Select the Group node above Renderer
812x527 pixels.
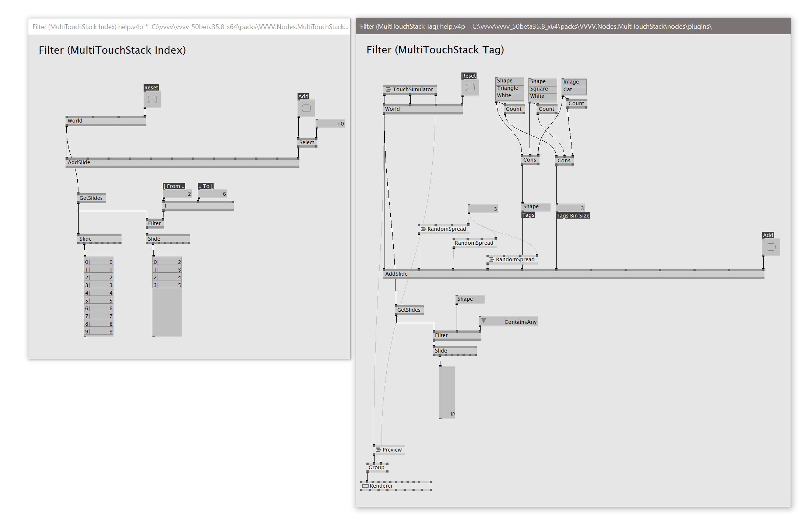point(377,467)
